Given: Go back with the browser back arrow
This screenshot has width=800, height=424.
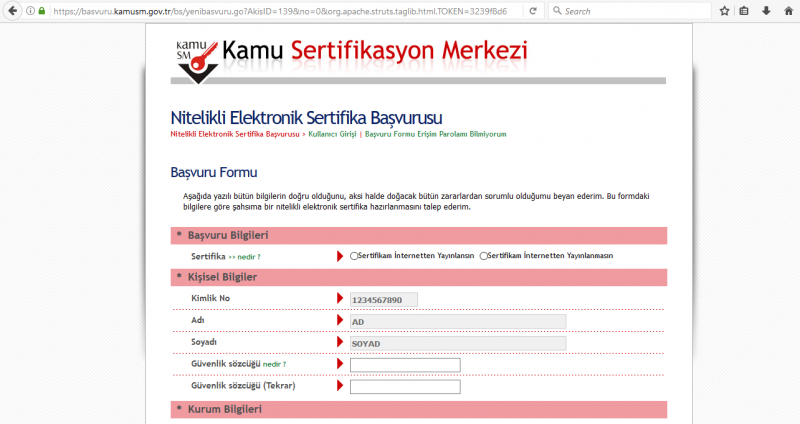Looking at the screenshot, I should pos(12,11).
